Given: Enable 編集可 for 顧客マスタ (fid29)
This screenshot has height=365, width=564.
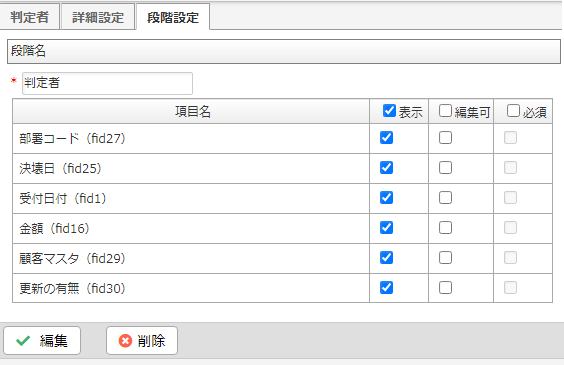Looking at the screenshot, I should 445,257.
